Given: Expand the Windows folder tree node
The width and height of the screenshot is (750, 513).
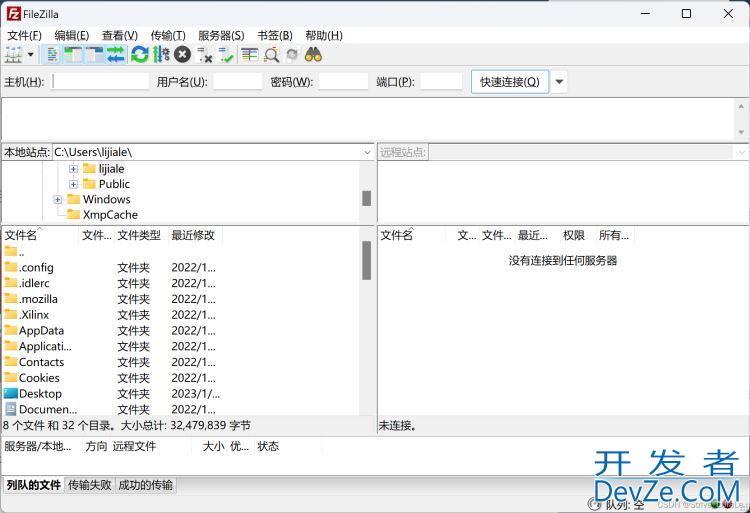Looking at the screenshot, I should coord(58,199).
